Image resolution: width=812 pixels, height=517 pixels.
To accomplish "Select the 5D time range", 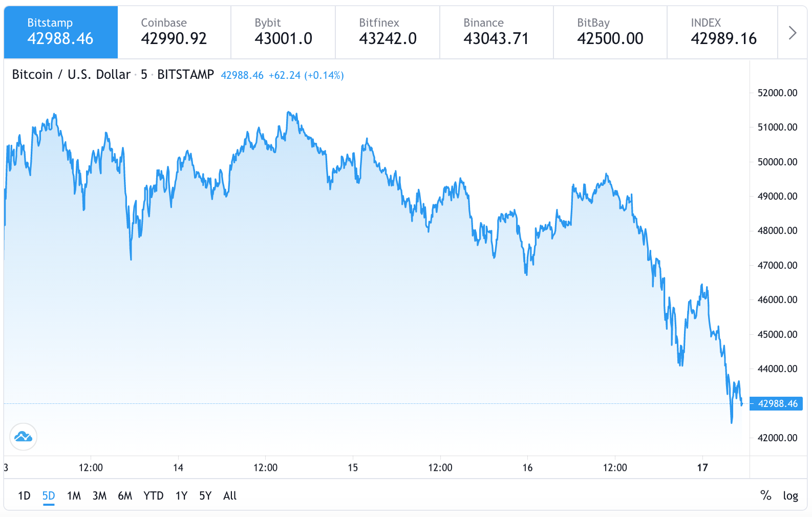I will 49,496.
